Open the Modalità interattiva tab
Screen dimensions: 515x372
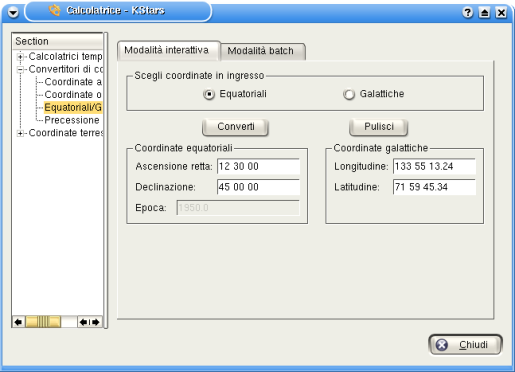(x=168, y=50)
